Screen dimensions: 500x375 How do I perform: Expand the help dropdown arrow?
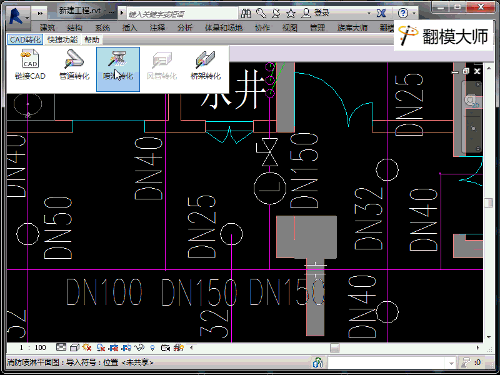click(x=414, y=13)
